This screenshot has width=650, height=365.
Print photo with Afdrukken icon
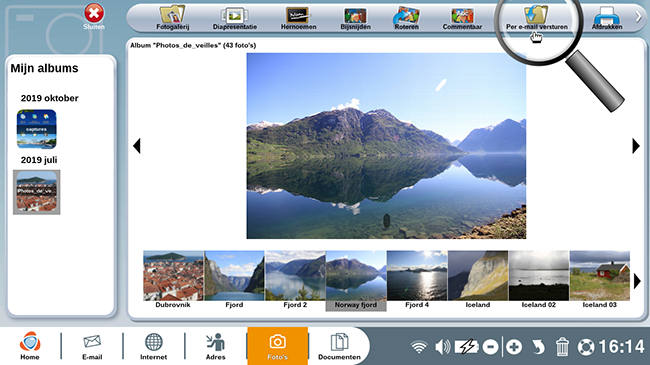[606, 18]
